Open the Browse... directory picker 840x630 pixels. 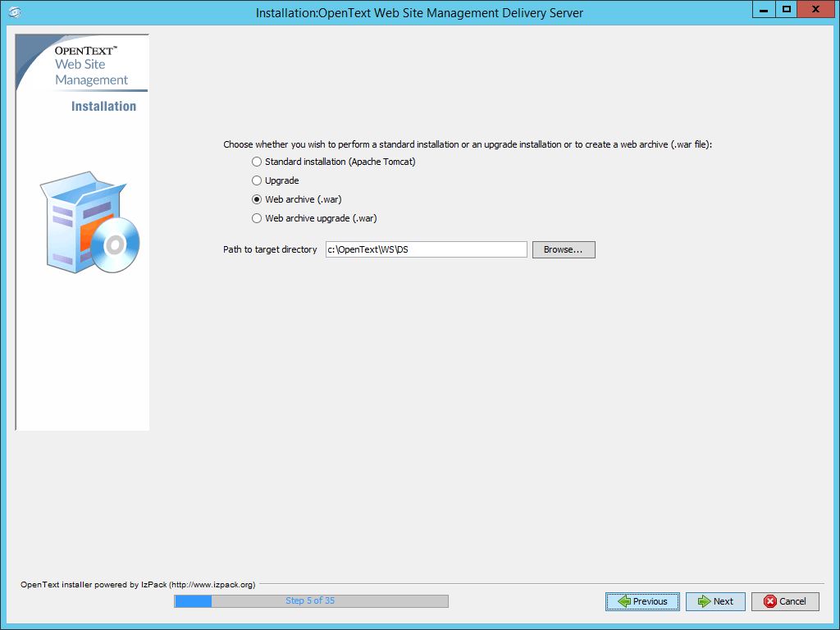[x=564, y=249]
